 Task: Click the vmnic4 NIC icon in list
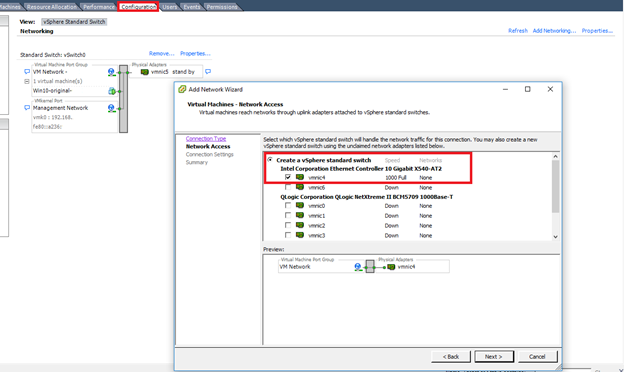tap(300, 177)
